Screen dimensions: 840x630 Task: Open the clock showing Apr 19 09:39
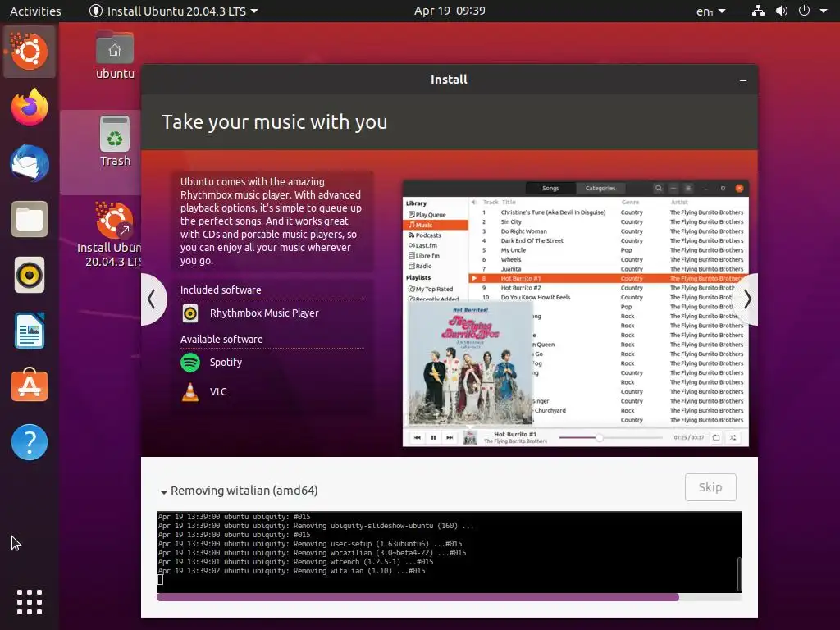[x=450, y=11]
